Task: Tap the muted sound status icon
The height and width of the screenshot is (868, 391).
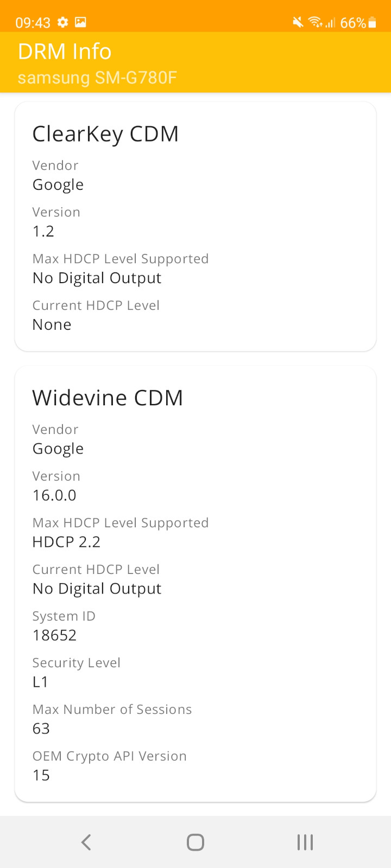Action: tap(298, 22)
